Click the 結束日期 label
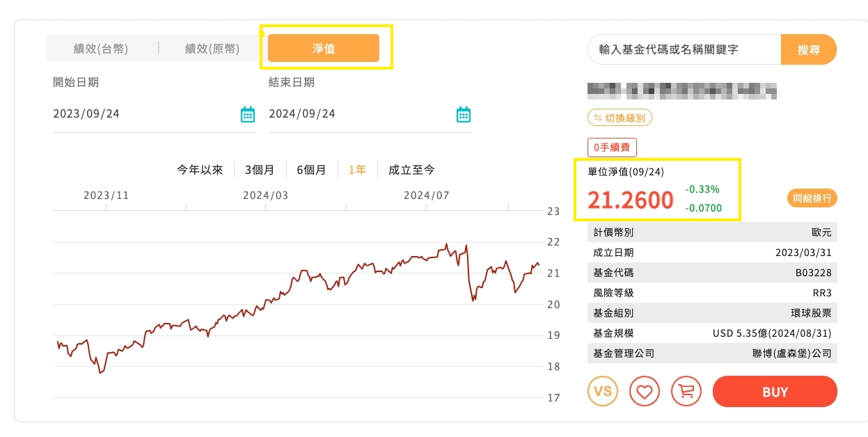This screenshot has width=868, height=437. (x=292, y=82)
